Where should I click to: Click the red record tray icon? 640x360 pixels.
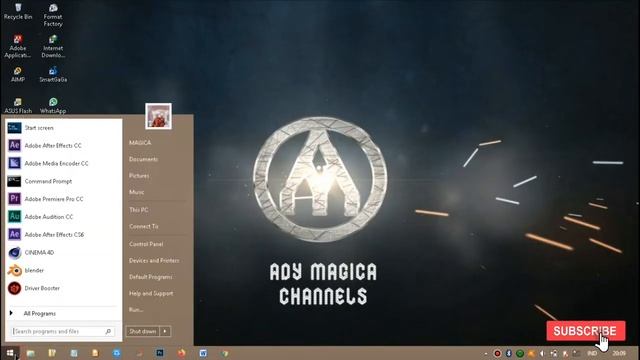click(497, 353)
